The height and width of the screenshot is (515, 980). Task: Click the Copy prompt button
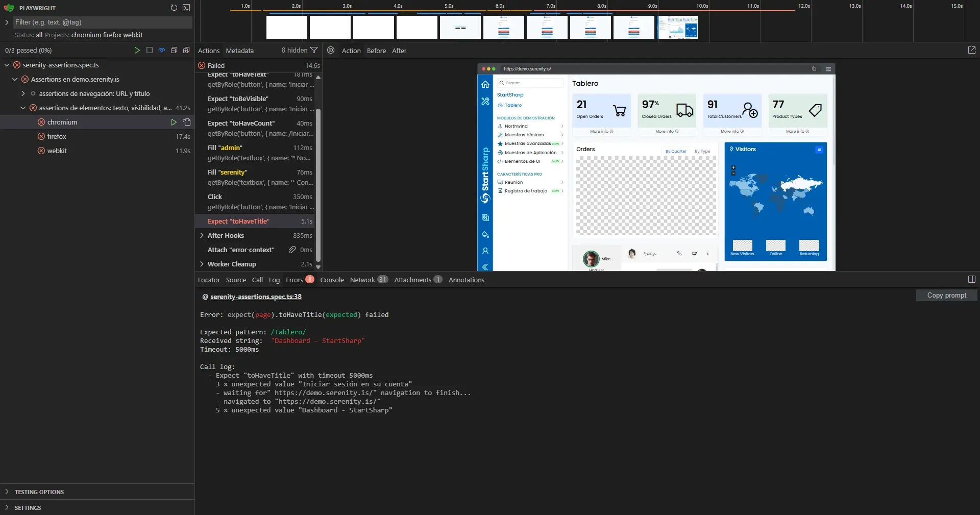click(946, 295)
